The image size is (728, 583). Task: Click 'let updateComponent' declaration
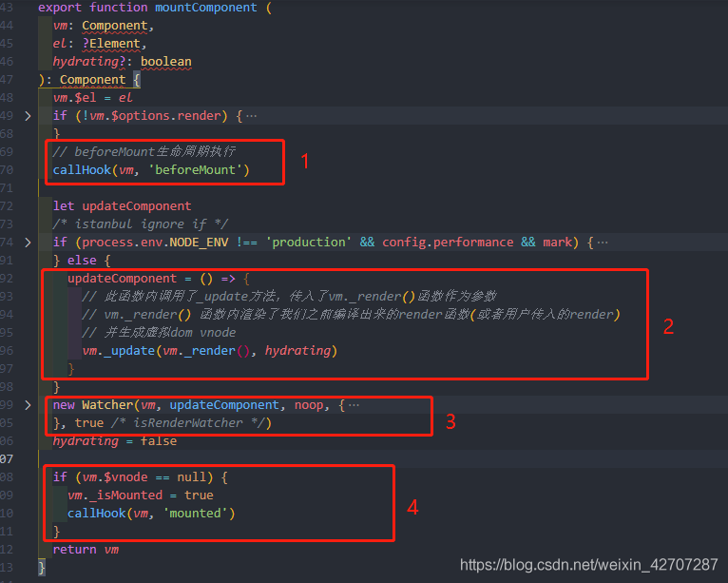point(122,206)
